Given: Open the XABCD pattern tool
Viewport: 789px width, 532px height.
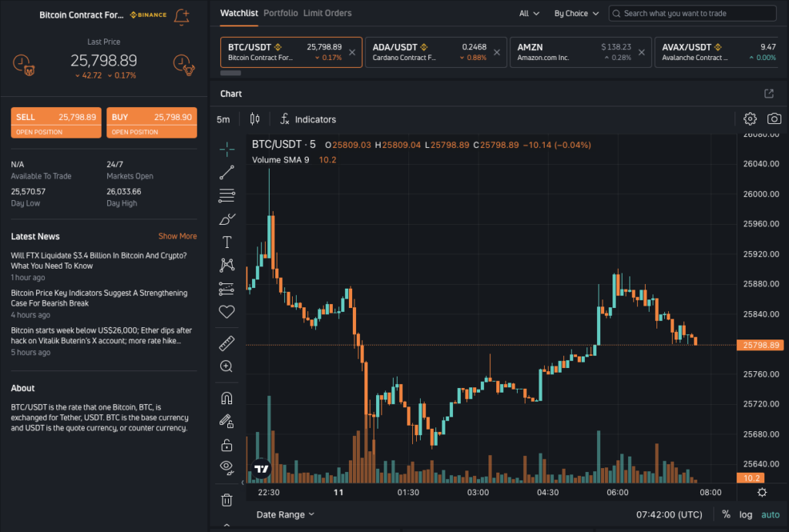Looking at the screenshot, I should tap(226, 264).
